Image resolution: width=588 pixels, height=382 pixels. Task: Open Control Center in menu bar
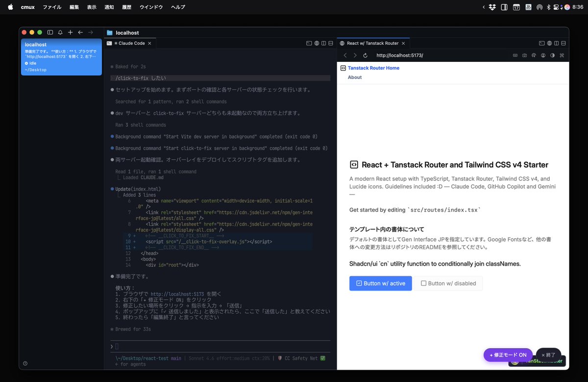[557, 7]
